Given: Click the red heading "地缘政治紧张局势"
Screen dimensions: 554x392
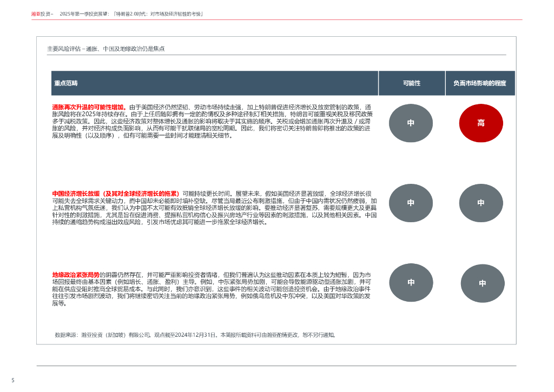Looking at the screenshot, I should click(x=75, y=275).
